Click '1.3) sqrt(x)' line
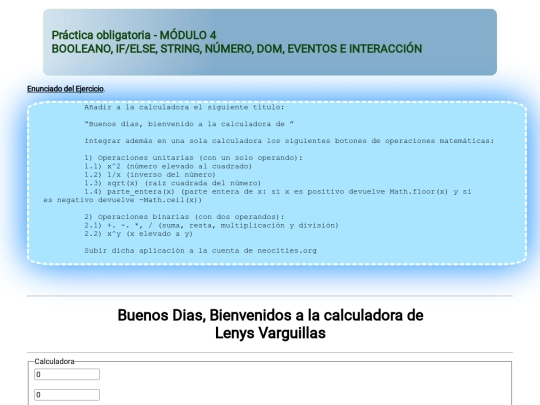 tap(173, 183)
